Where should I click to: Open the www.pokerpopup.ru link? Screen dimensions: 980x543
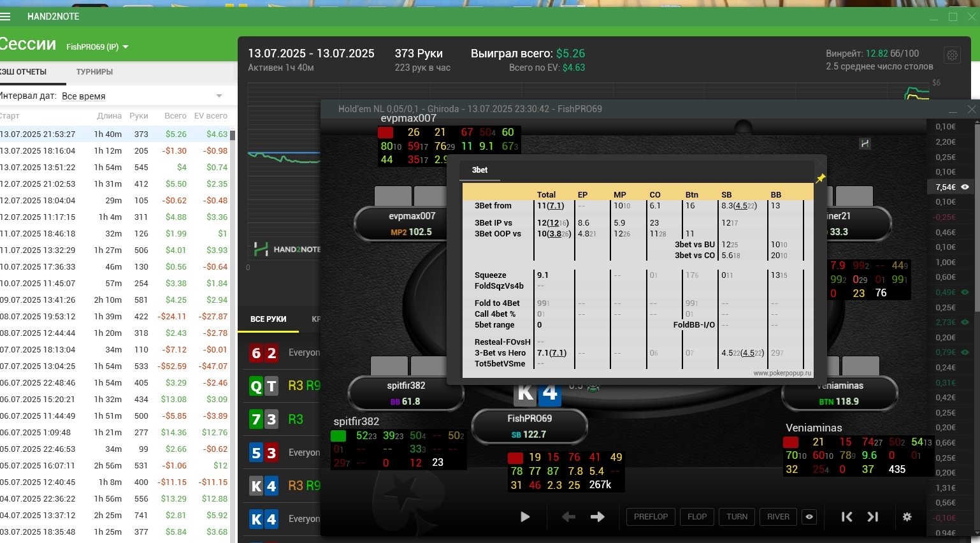(782, 373)
